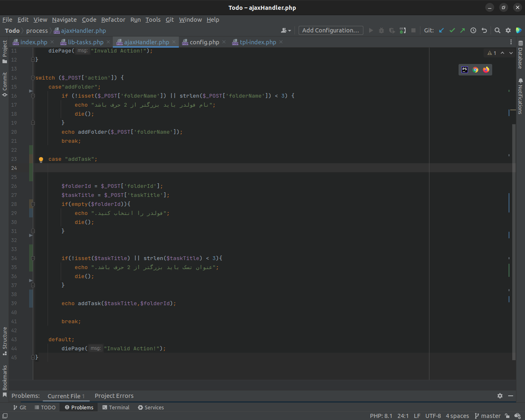Click Add Configuration... button
The height and width of the screenshot is (420, 525).
click(331, 30)
